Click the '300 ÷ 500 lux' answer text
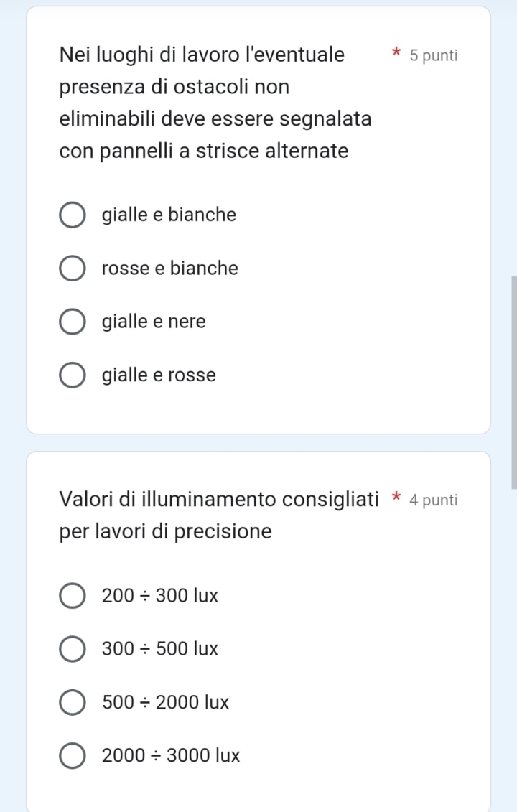517x812 pixels. pyautogui.click(x=160, y=650)
